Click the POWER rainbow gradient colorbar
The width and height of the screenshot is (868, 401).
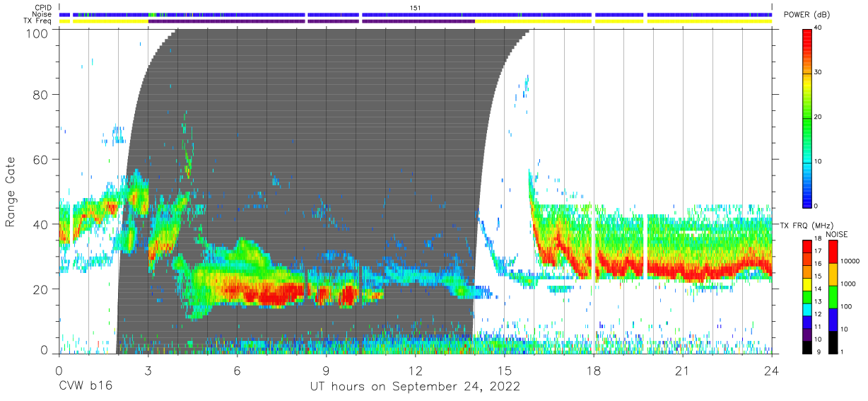(x=807, y=117)
